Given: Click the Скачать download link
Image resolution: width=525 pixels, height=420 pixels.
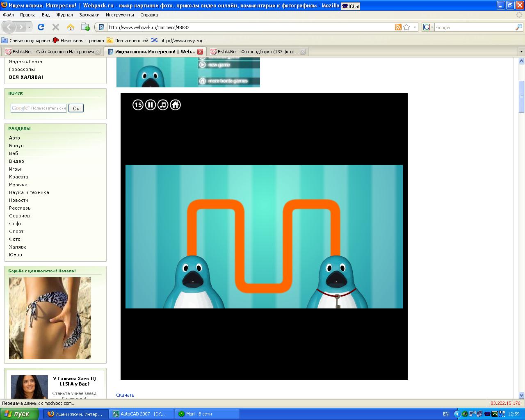Looking at the screenshot, I should pos(125,395).
